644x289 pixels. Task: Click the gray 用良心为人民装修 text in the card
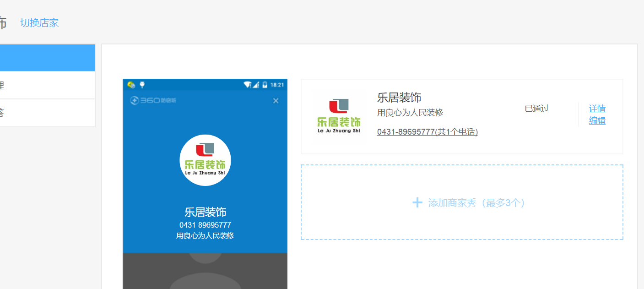[x=410, y=113]
